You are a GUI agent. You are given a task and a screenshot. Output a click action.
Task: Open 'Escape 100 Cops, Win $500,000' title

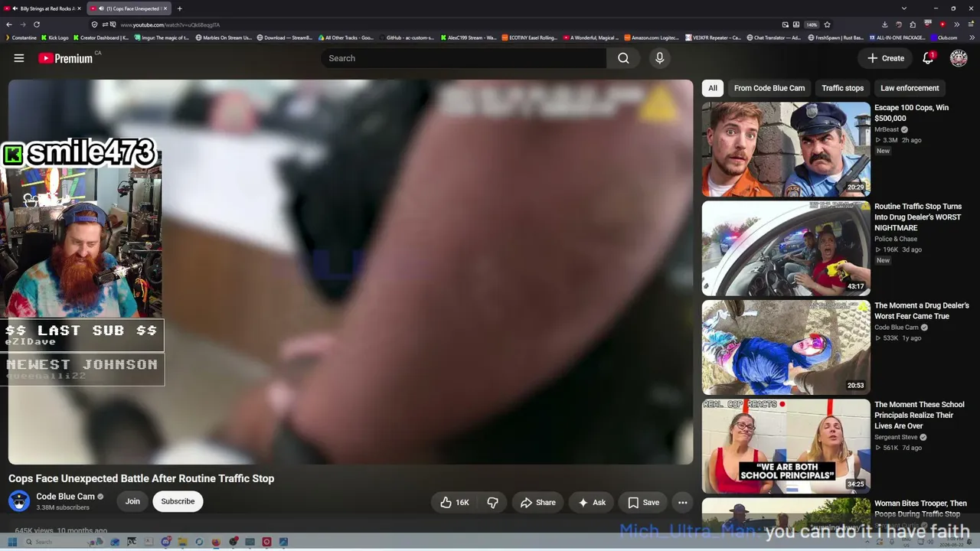[911, 113]
